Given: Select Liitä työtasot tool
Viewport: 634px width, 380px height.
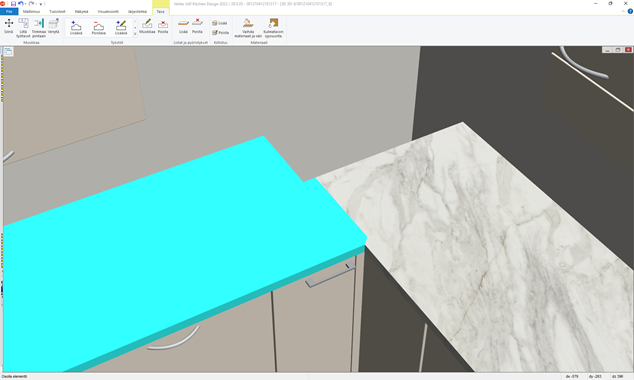Looking at the screenshot, I should click(23, 28).
